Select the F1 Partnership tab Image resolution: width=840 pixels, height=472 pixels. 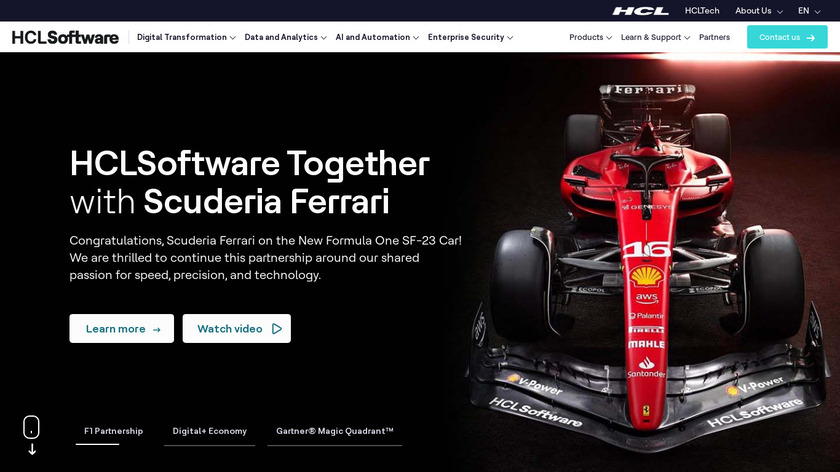click(114, 431)
